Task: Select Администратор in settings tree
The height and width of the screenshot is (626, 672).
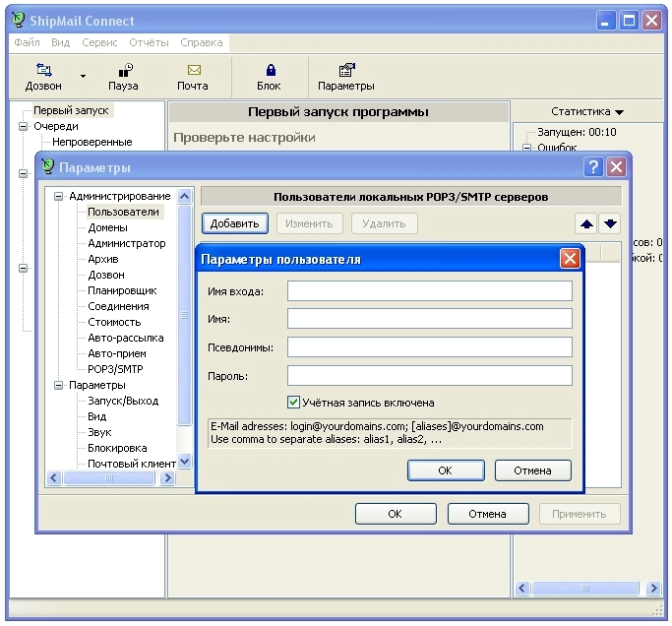Action: [x=126, y=243]
